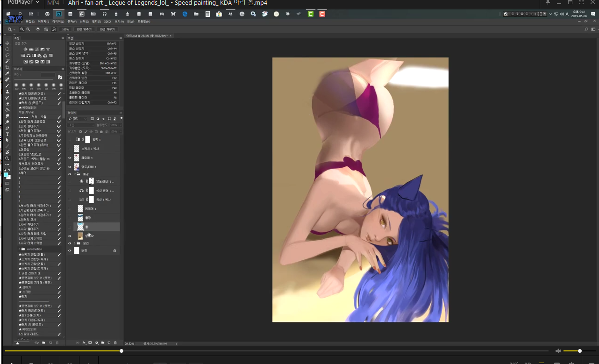Image resolution: width=599 pixels, height=364 pixels.
Task: Open the 이미지(I) menu
Action: (43, 21)
